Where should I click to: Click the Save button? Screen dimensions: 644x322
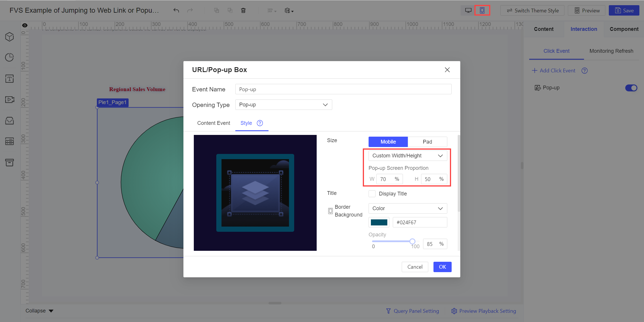[x=624, y=10]
